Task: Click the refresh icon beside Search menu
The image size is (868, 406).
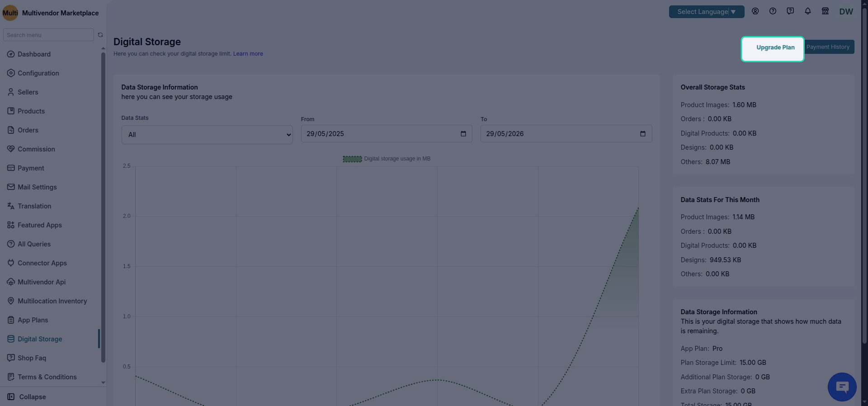Action: click(x=100, y=35)
